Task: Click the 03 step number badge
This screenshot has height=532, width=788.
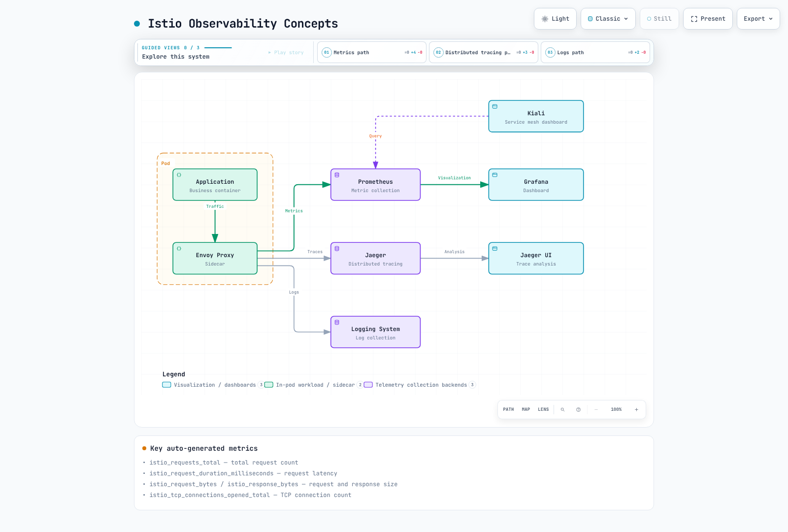Action: pyautogui.click(x=550, y=52)
